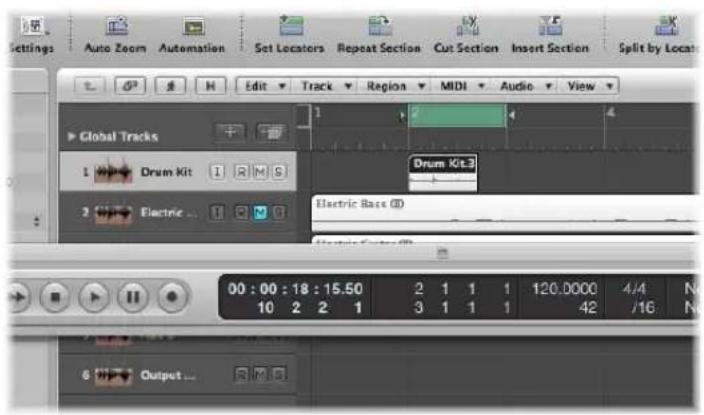Click the Pause transport button
The image size is (704, 415).
point(133,297)
